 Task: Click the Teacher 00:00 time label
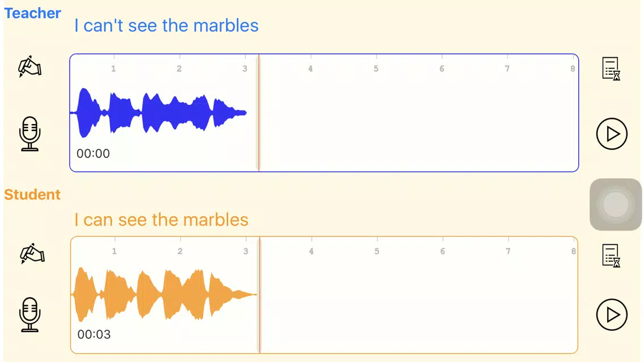coord(93,154)
